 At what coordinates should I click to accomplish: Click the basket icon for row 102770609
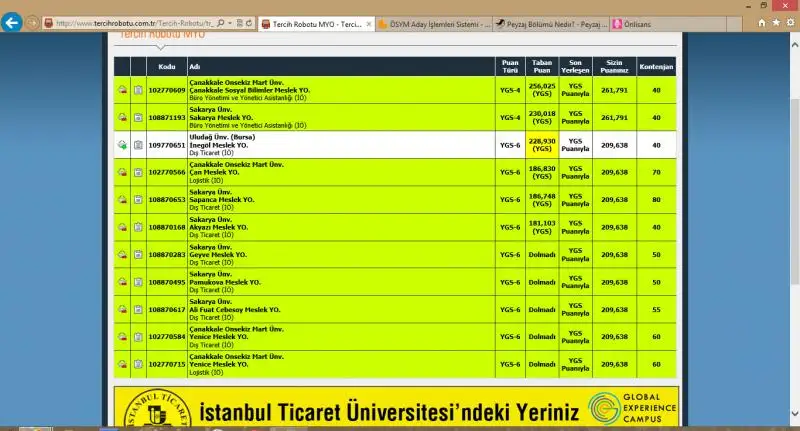[122, 90]
